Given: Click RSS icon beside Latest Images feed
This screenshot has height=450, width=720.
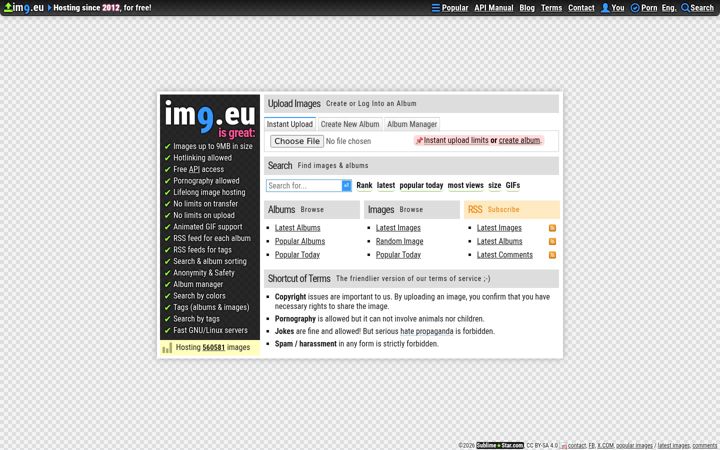Looking at the screenshot, I should click(552, 228).
